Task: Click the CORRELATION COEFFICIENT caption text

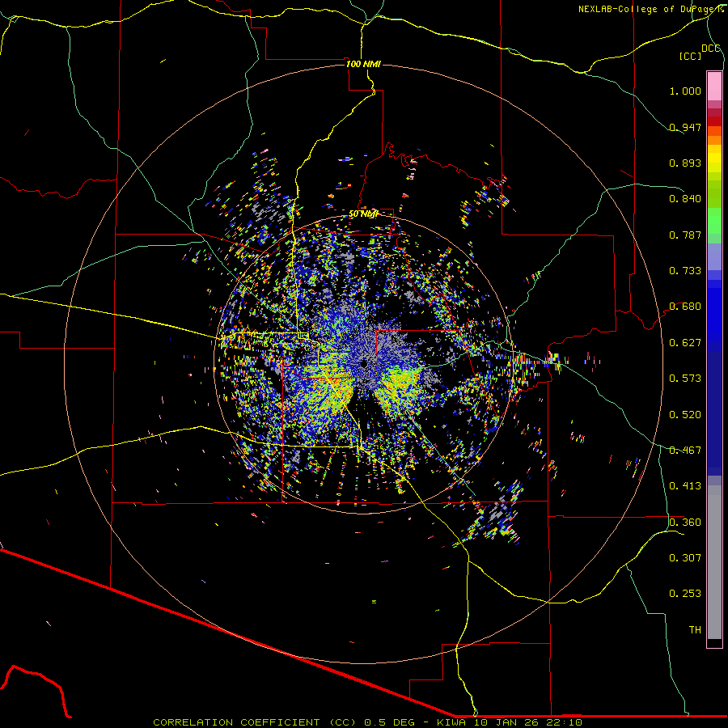Action: click(236, 722)
